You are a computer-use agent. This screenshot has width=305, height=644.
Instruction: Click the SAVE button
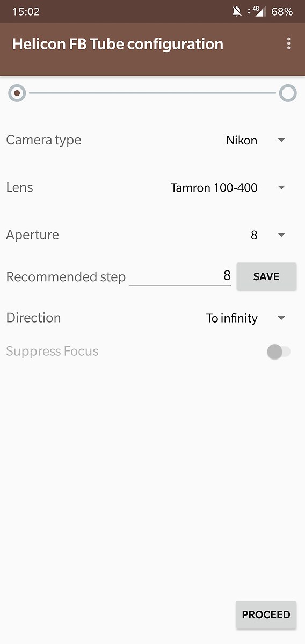point(266,276)
